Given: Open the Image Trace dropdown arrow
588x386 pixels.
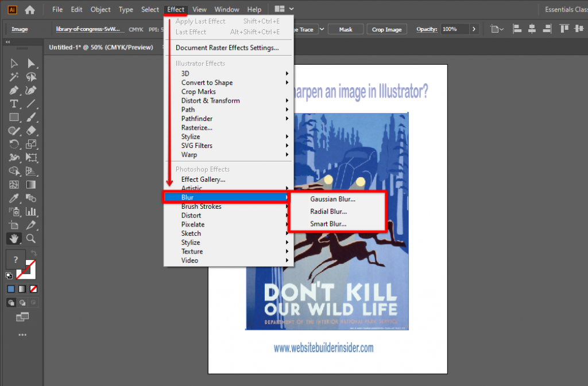Looking at the screenshot, I should (x=322, y=29).
